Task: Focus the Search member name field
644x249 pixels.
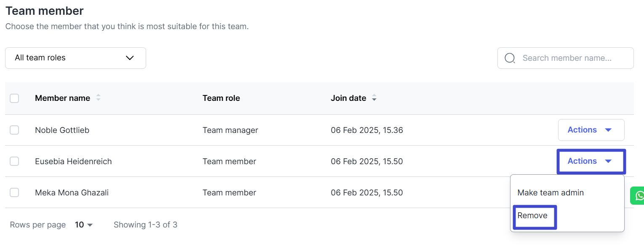Action: (x=567, y=58)
